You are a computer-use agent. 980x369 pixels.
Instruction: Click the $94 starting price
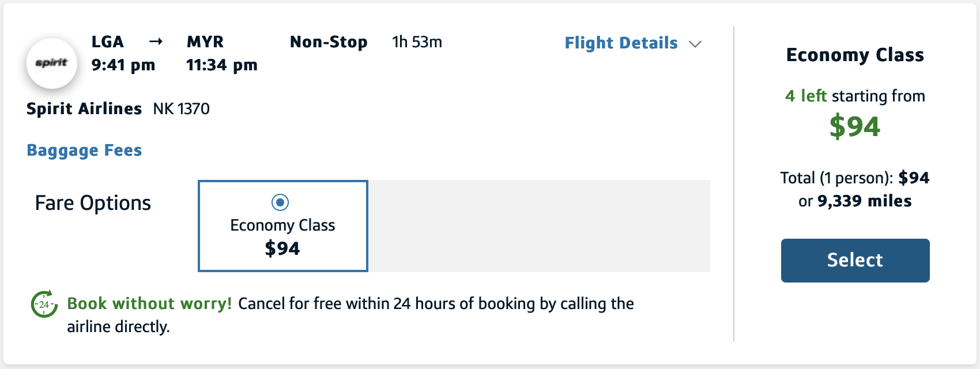(x=854, y=126)
